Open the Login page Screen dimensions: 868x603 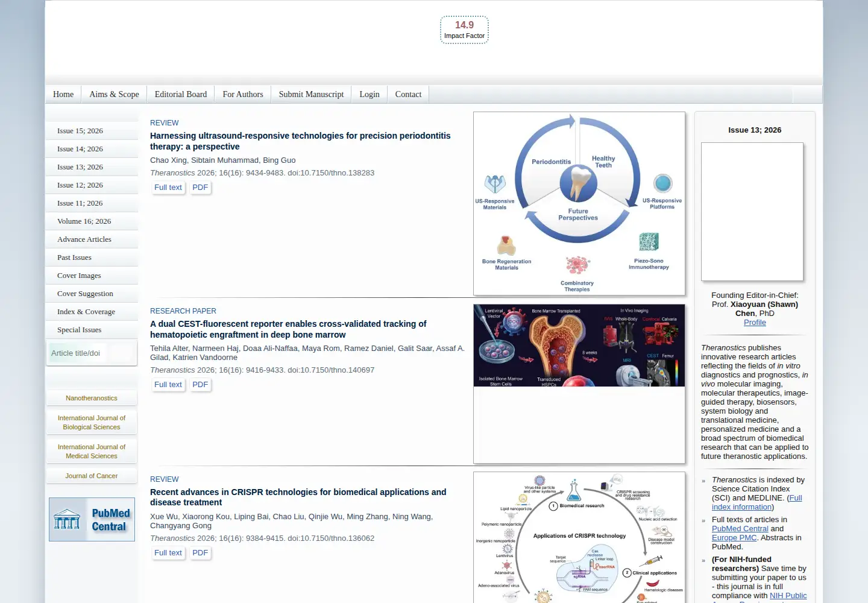370,94
